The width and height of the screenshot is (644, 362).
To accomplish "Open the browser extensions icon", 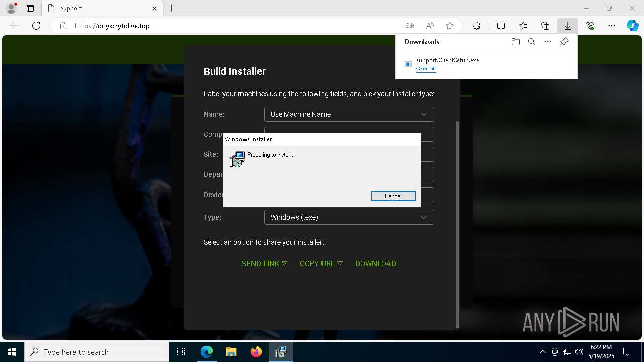I will click(476, 26).
